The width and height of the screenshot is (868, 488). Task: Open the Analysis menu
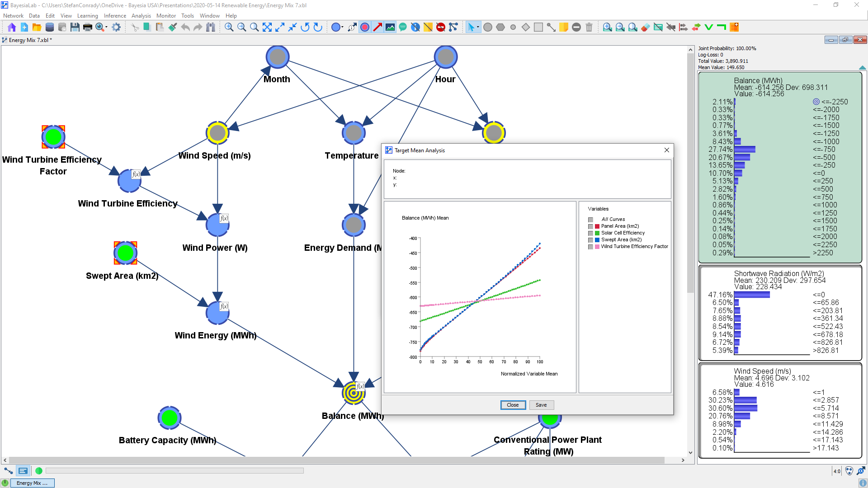(141, 16)
